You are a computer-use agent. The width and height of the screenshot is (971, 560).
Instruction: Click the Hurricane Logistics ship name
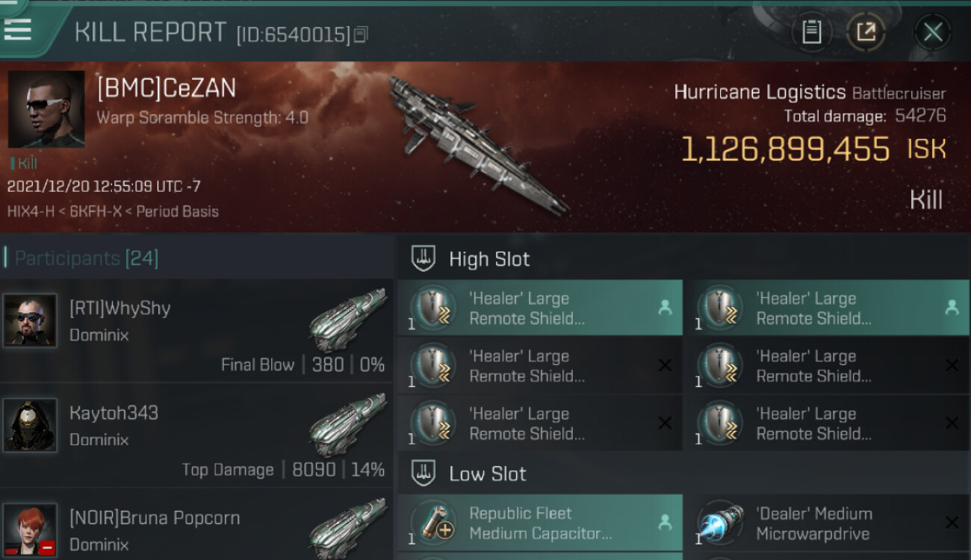click(x=760, y=92)
